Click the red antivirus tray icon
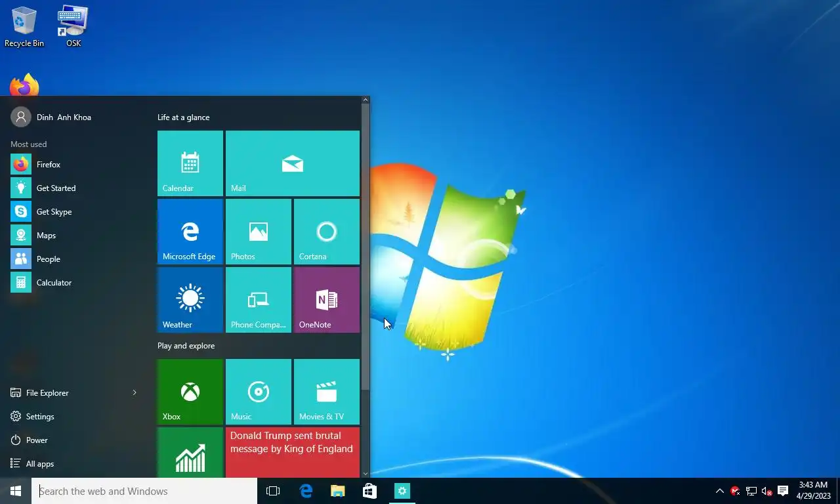 736,491
